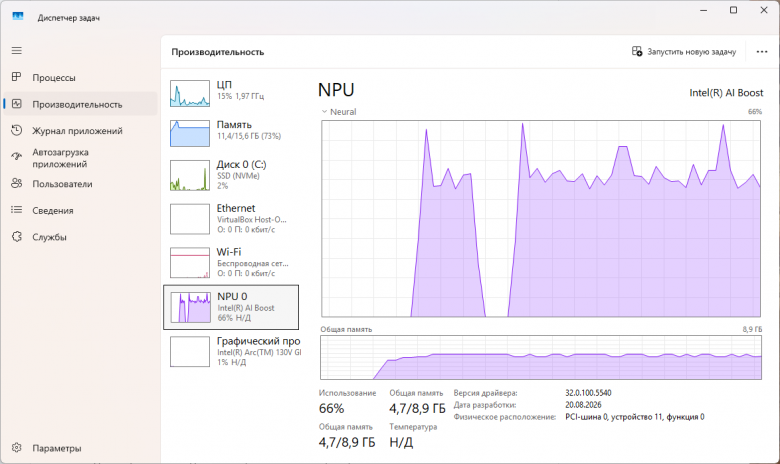780x464 pixels.
Task: Click the NPU heading title
Action: (x=336, y=90)
